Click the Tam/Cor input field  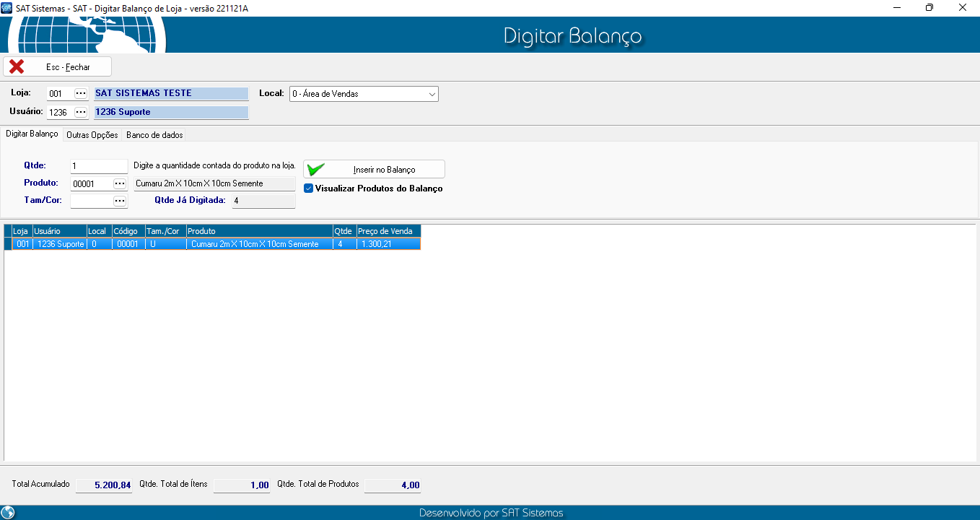[x=91, y=201]
